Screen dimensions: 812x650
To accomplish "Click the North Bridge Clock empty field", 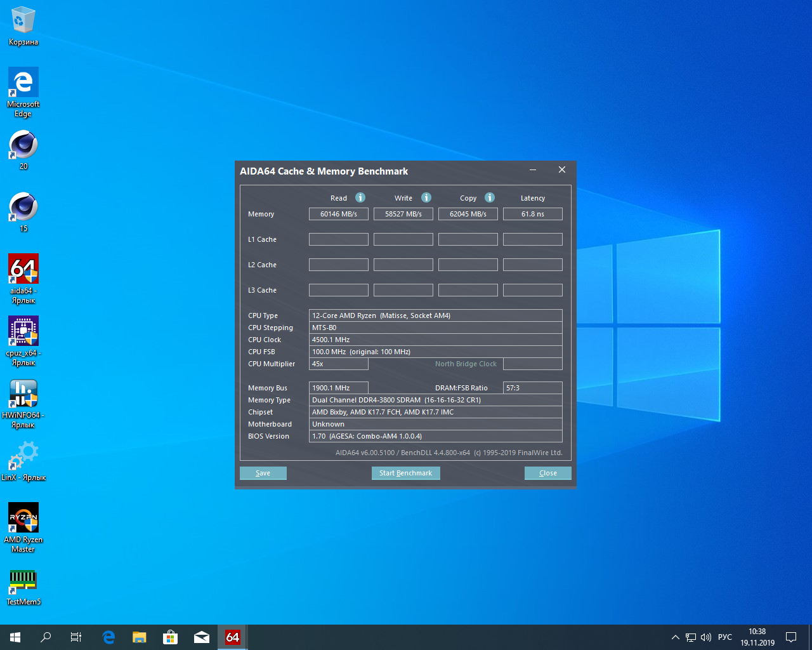I will pos(533,364).
